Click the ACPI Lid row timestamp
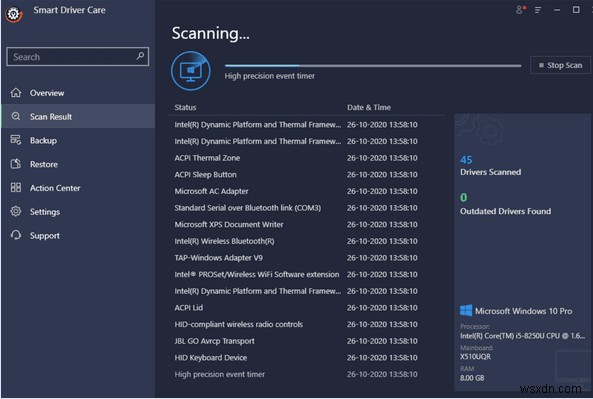 point(382,307)
